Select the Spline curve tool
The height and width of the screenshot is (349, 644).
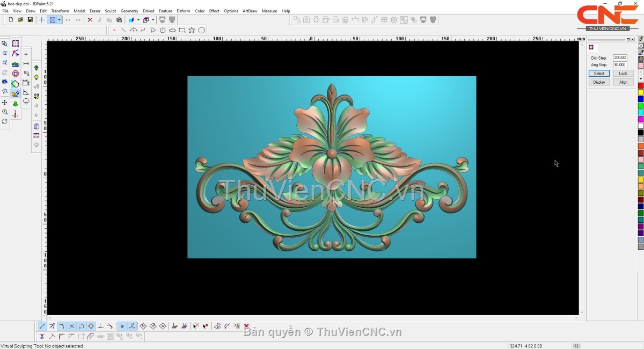pyautogui.click(x=143, y=30)
